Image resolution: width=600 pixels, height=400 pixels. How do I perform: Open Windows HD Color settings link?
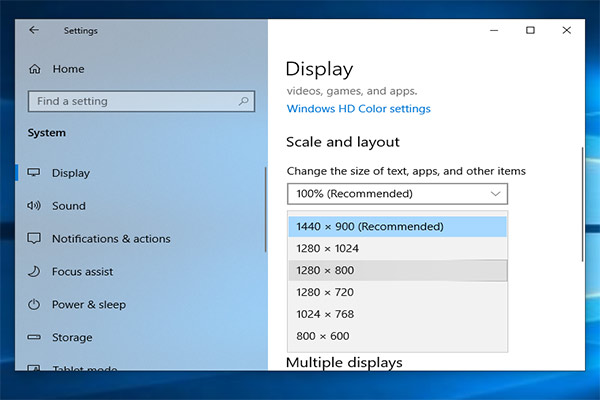click(358, 108)
